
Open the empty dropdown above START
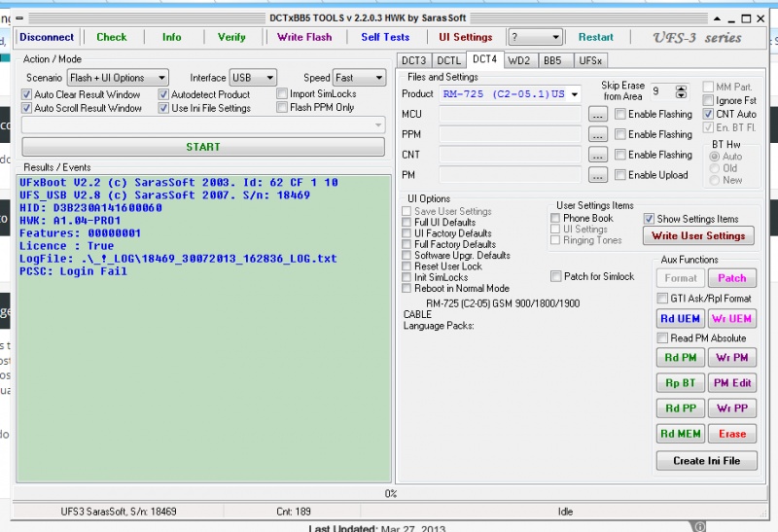click(x=203, y=124)
